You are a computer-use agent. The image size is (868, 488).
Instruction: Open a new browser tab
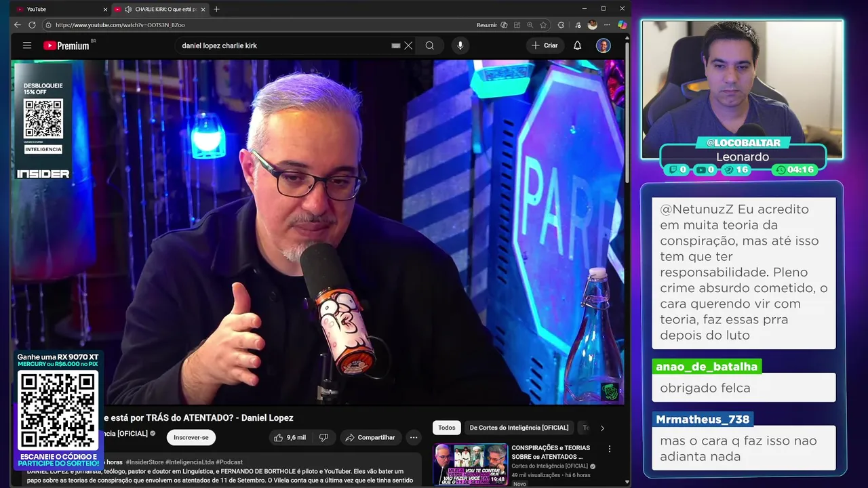click(216, 9)
